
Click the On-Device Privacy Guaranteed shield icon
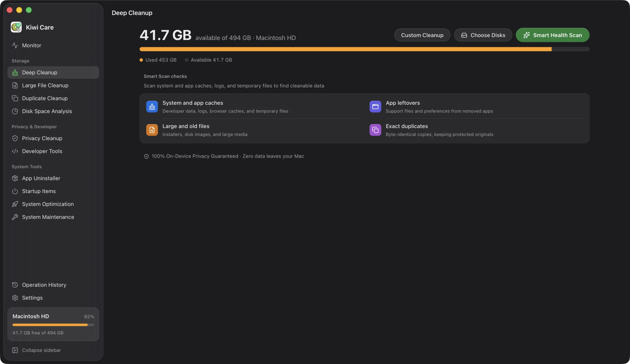point(146,156)
